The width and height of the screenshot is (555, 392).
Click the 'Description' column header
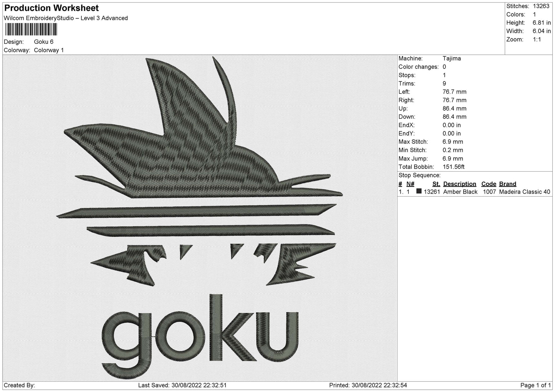click(459, 184)
